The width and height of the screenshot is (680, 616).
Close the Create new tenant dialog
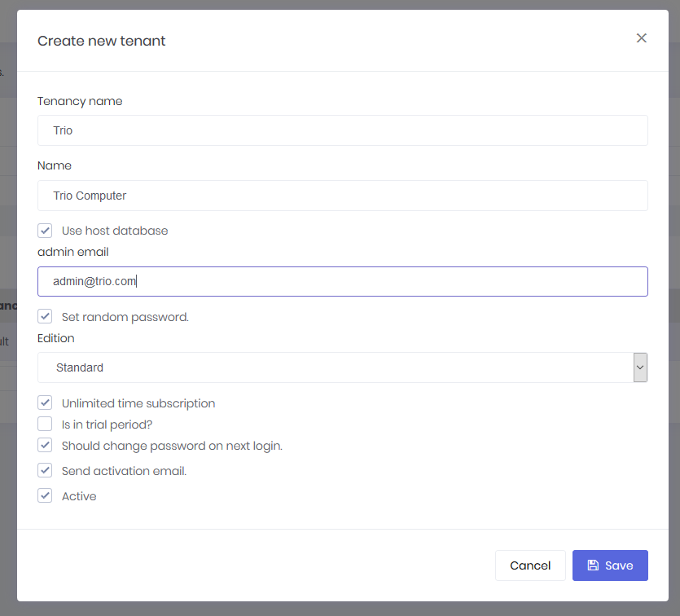click(641, 38)
